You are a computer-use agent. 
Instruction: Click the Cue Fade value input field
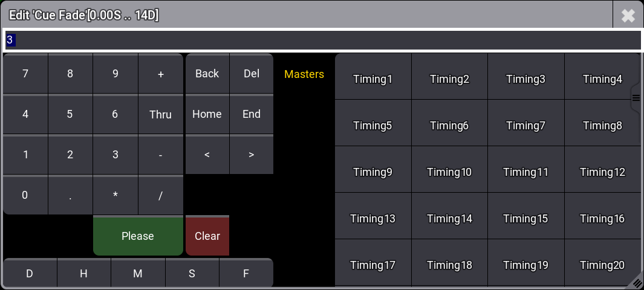(322, 40)
